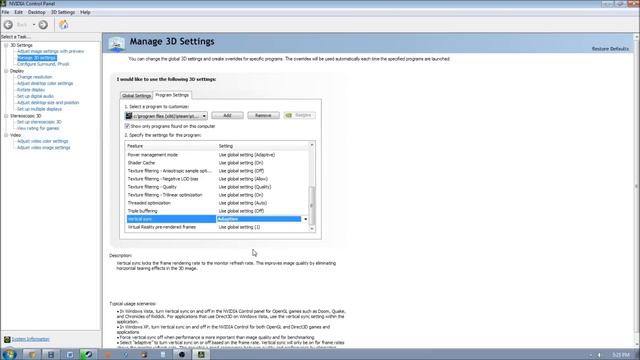
Task: Click Restore Defaults link
Action: [610, 49]
